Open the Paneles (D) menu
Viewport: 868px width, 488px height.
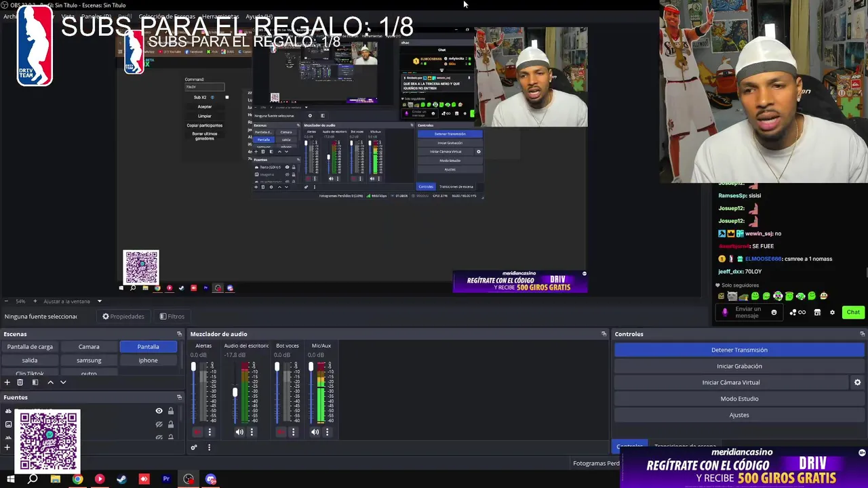[x=96, y=16]
